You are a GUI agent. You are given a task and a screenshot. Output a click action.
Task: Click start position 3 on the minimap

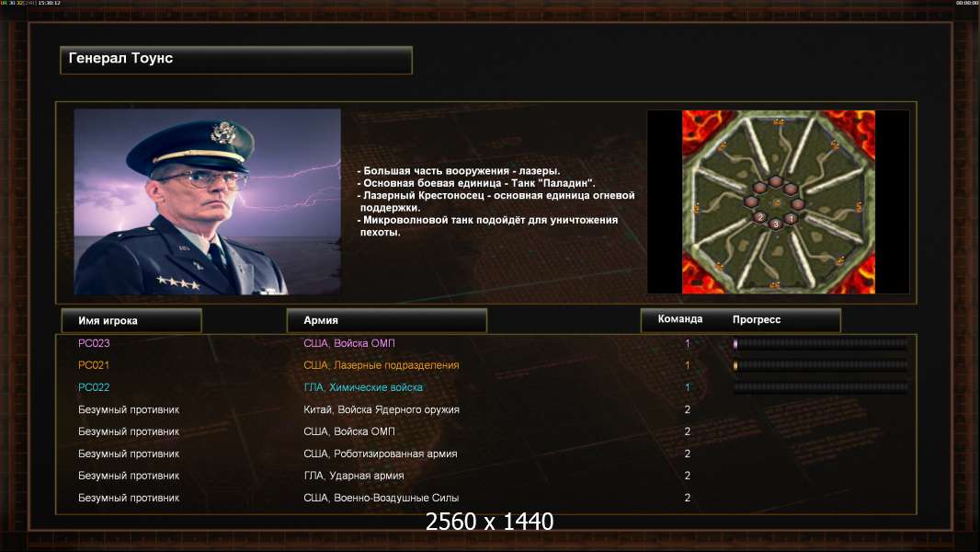(776, 224)
